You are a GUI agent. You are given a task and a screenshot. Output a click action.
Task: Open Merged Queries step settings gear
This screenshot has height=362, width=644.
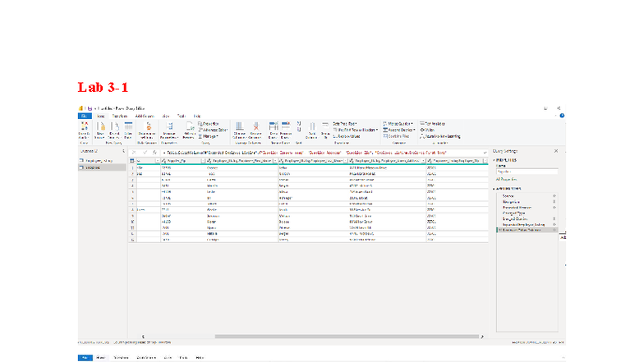click(554, 218)
